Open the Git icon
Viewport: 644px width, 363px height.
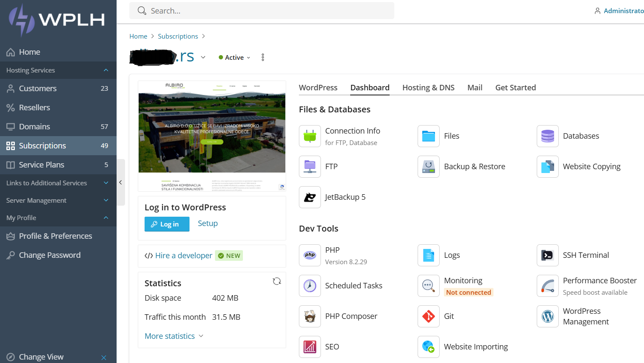(x=429, y=316)
